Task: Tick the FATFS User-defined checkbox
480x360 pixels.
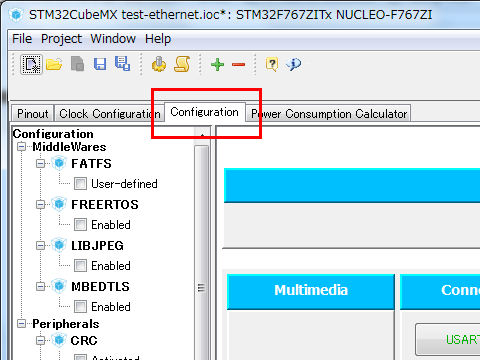Action: 80,184
